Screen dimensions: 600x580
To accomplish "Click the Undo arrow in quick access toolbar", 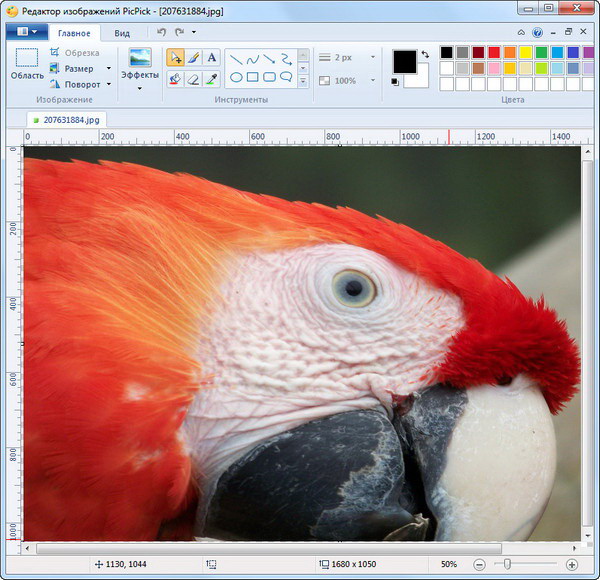I will (162, 32).
